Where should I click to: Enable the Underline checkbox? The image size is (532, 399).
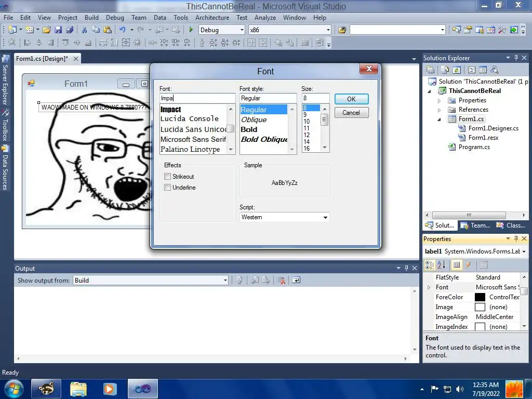point(167,187)
